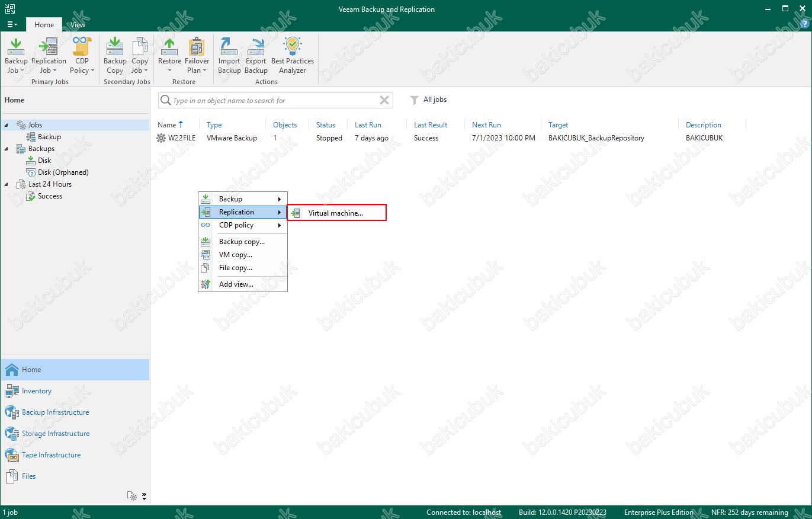Viewport: 812px width, 519px height.
Task: Sort by the Status column header
Action: point(326,125)
